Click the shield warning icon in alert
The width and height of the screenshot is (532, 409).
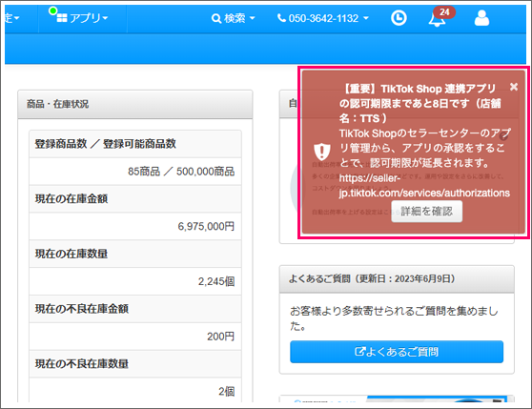pos(322,152)
